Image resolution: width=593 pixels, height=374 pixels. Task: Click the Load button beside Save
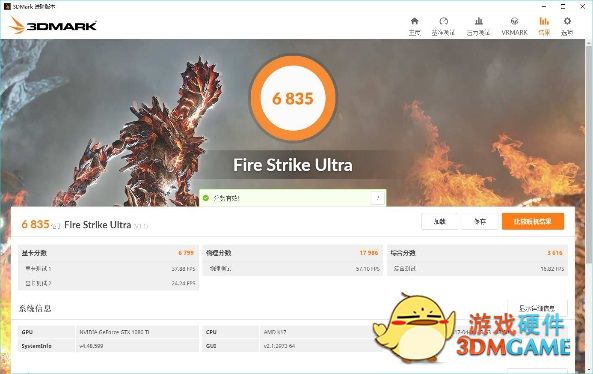click(x=439, y=222)
